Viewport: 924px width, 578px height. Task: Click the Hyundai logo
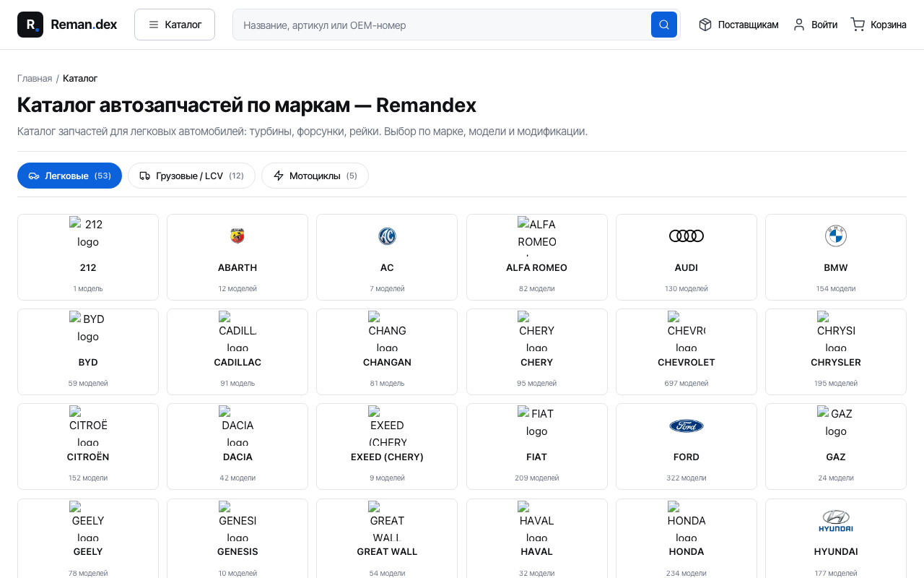pos(836,520)
